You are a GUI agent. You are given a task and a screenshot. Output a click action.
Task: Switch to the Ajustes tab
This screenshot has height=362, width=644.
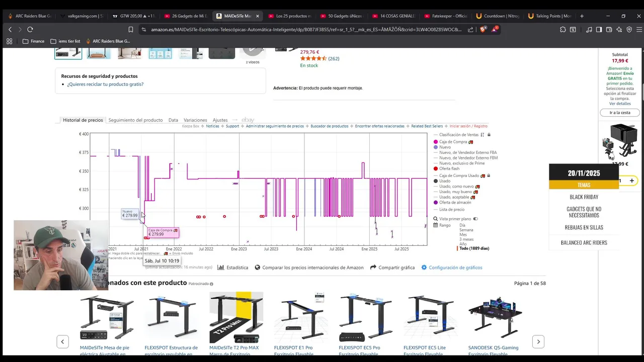(x=220, y=120)
